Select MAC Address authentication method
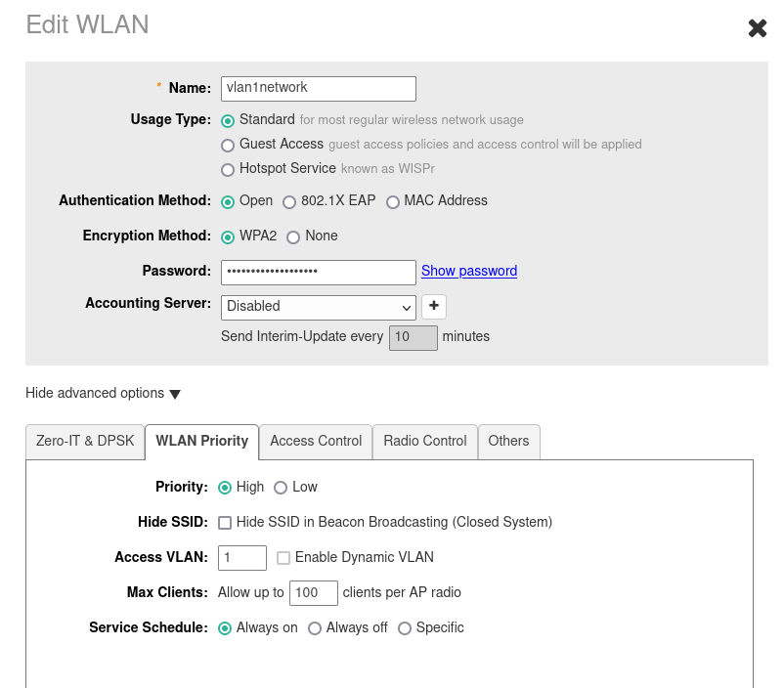The height and width of the screenshot is (688, 784). (x=393, y=201)
